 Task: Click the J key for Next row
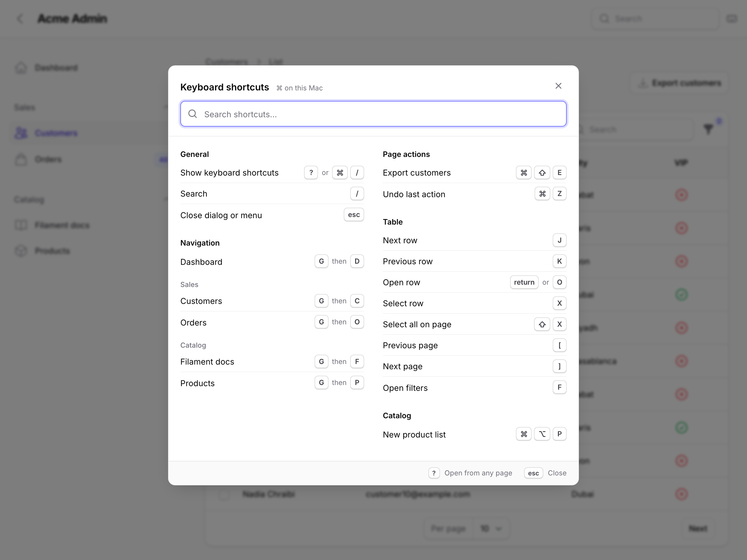[x=559, y=240]
